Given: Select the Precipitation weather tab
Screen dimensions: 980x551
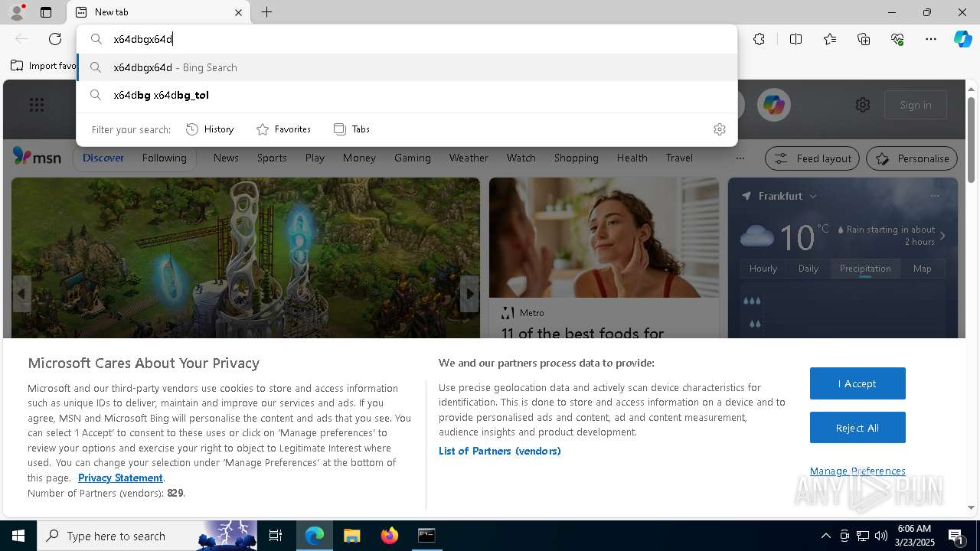Looking at the screenshot, I should point(865,269).
